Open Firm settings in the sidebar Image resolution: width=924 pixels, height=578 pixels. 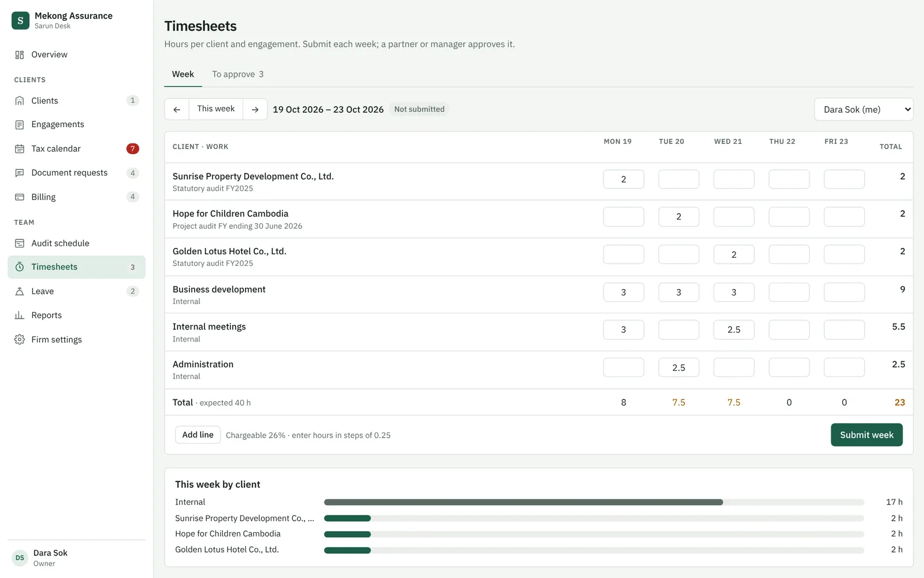tap(76, 340)
